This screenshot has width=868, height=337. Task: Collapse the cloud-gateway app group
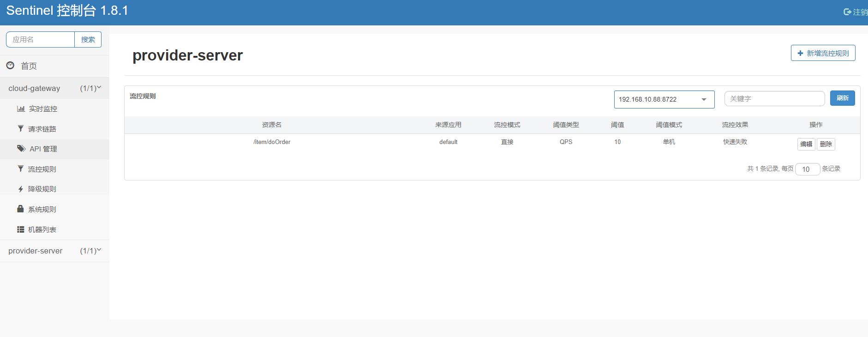(54, 88)
